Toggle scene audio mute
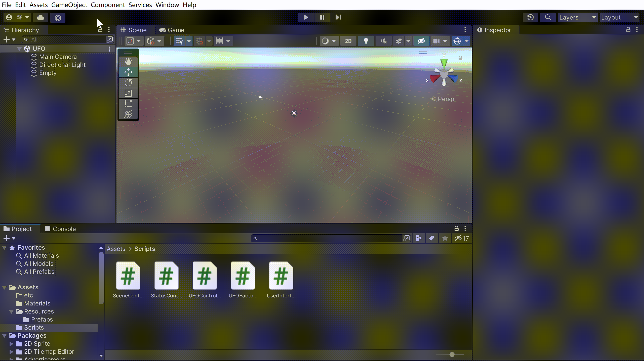644x361 pixels. tap(383, 41)
